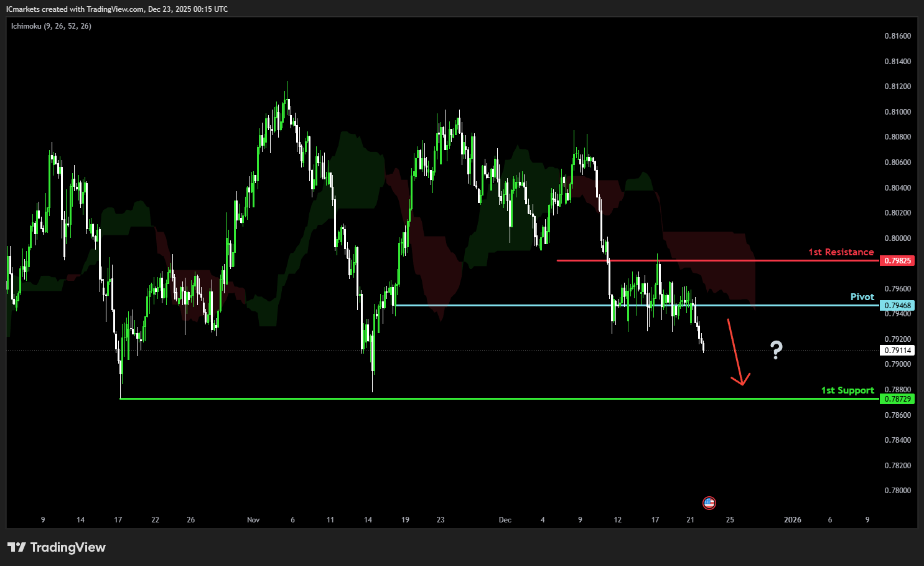This screenshot has height=566, width=924.
Task: Click the current price 0.79114 label
Action: tap(897, 351)
